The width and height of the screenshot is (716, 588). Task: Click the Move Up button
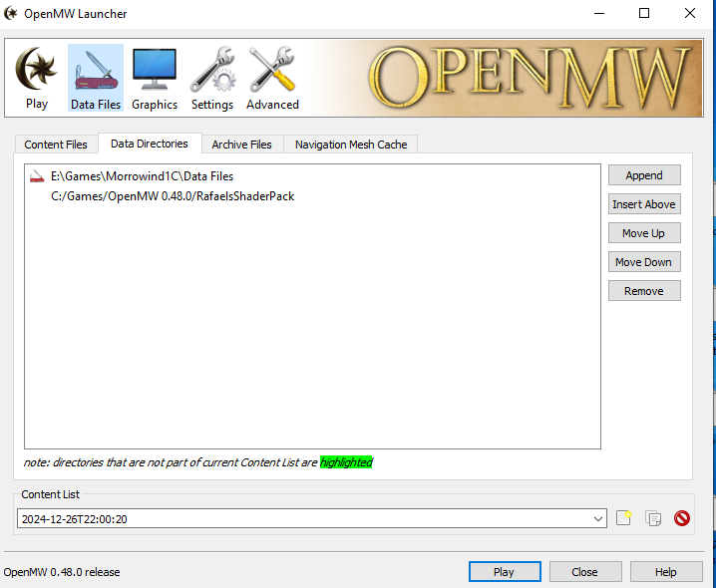(644, 233)
